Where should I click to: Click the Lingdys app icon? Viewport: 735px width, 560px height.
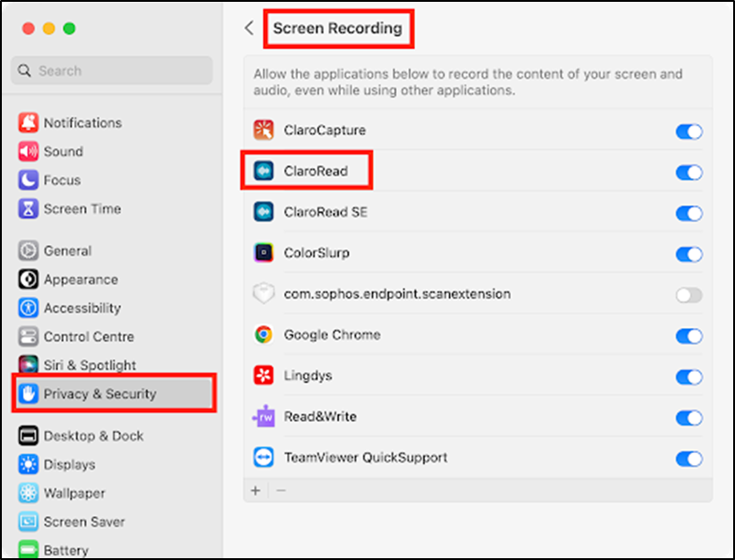[x=263, y=375]
